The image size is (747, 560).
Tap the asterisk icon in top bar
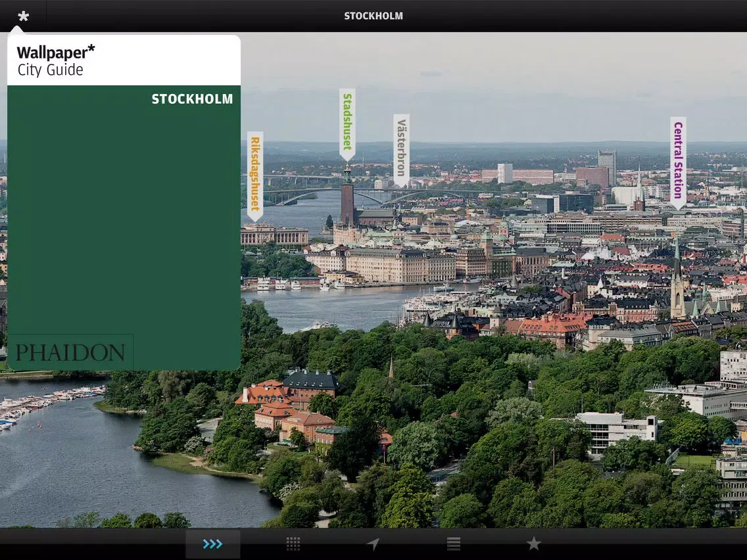tap(24, 16)
